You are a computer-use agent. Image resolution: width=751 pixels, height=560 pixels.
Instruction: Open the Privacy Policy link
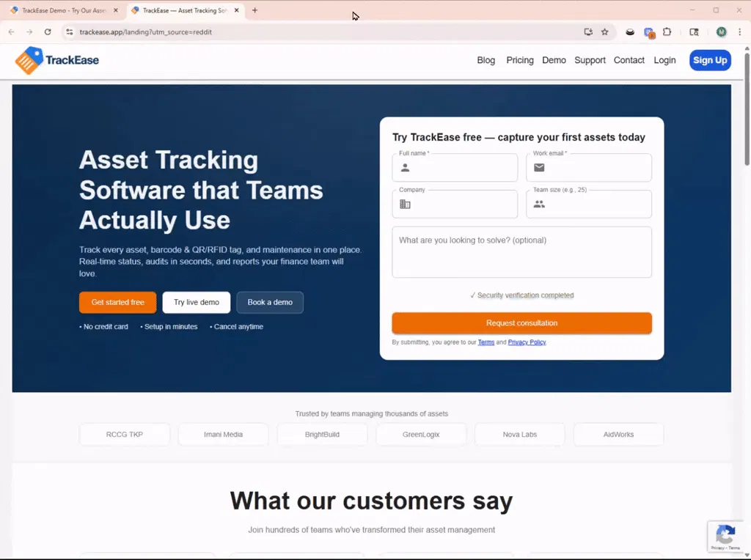(x=527, y=342)
